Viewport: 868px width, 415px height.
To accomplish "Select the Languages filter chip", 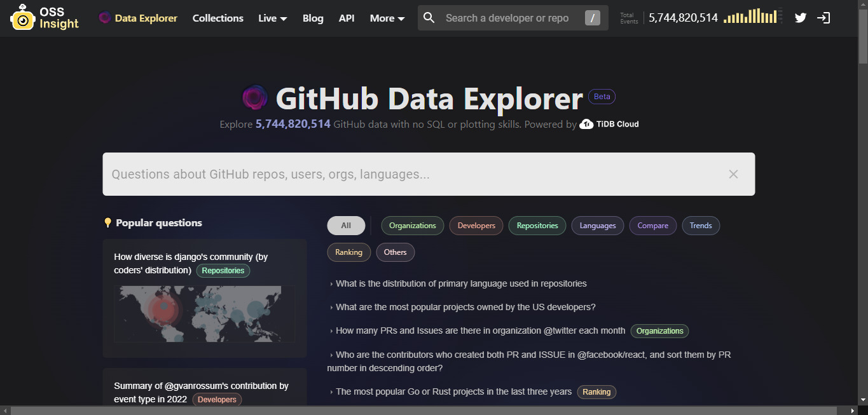I will click(x=598, y=226).
